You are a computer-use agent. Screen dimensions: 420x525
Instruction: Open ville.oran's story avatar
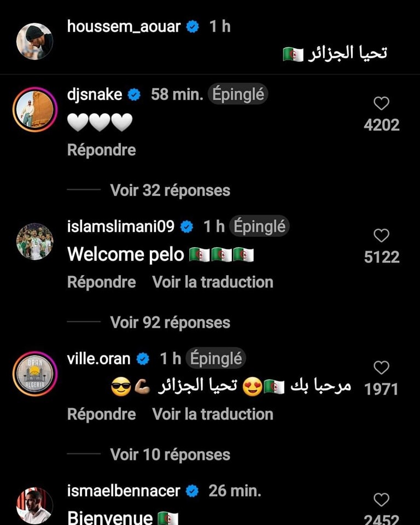35,374
